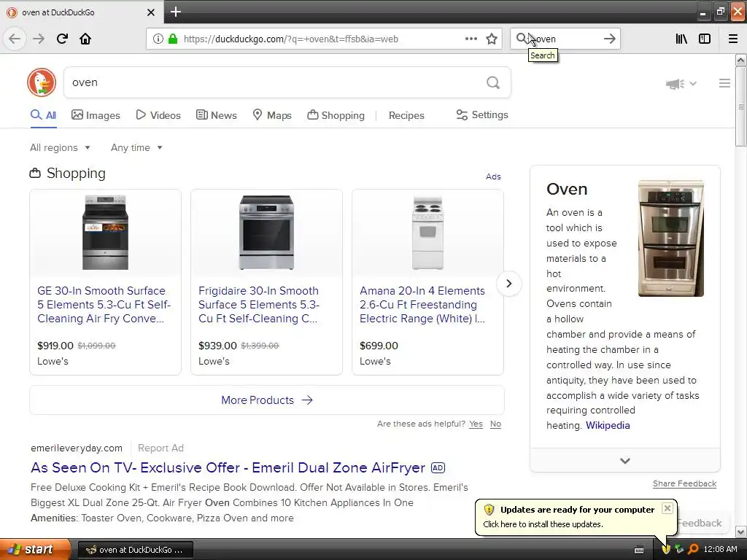Click the browser address bar URL
Image resolution: width=747 pixels, height=560 pixels.
290,39
